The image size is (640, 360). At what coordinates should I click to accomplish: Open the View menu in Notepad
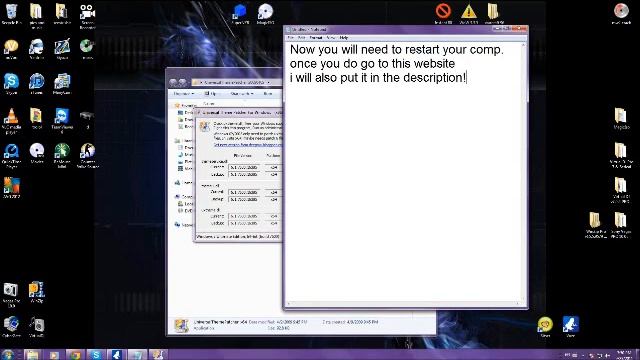pos(331,38)
